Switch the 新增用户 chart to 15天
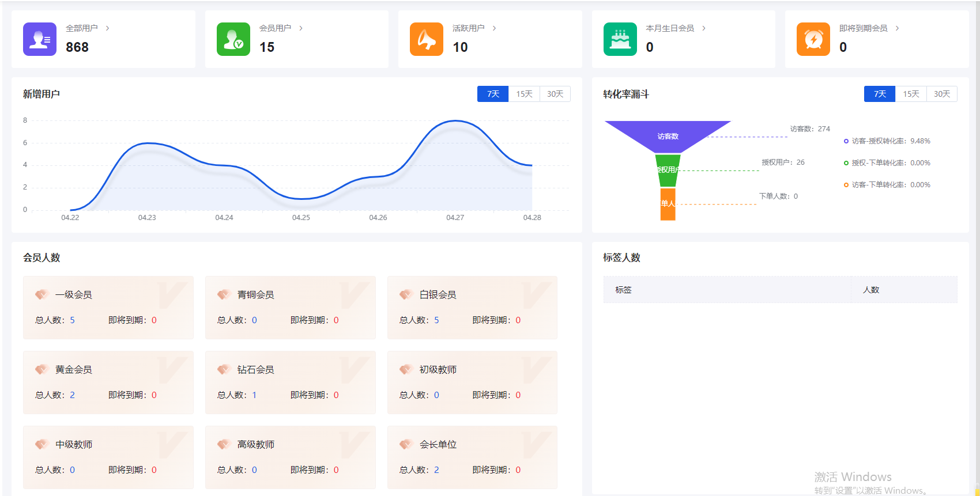980x496 pixels. tap(524, 94)
